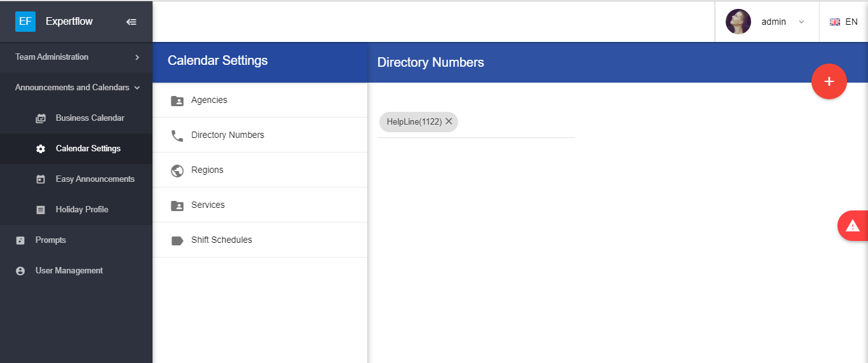Image resolution: width=868 pixels, height=363 pixels.
Task: Collapse sidebar using the hamburger arrow icon
Action: pos(132,22)
